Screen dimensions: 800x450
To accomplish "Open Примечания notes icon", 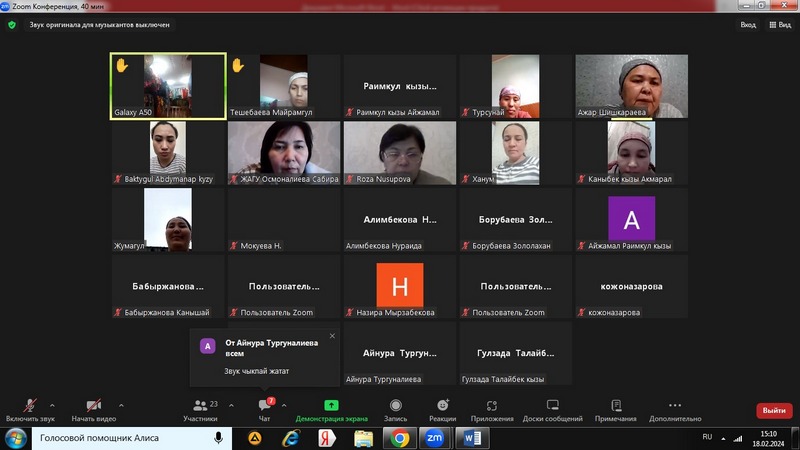I will 616,406.
